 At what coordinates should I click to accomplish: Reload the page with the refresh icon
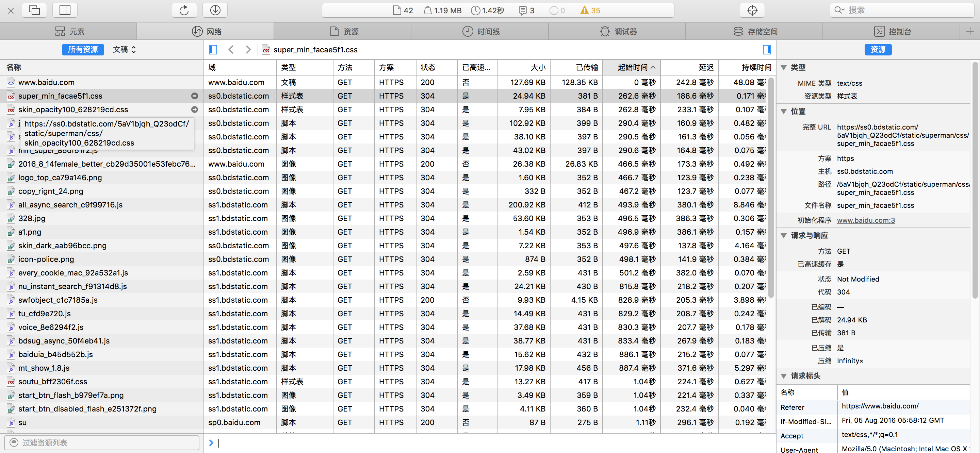pos(184,10)
